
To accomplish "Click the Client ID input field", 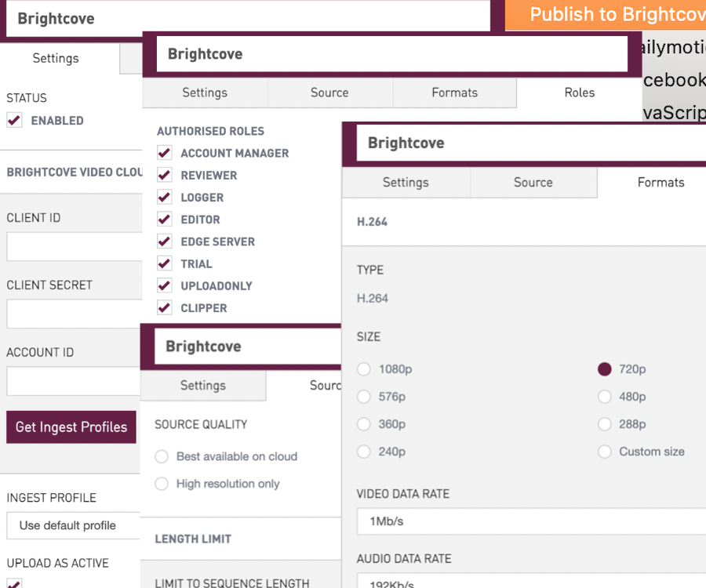I will tap(74, 246).
